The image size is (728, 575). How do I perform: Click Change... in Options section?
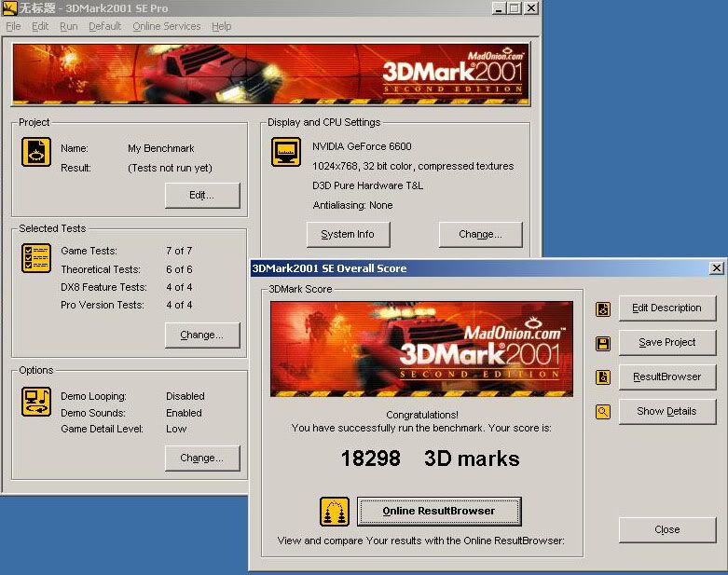pyautogui.click(x=202, y=459)
